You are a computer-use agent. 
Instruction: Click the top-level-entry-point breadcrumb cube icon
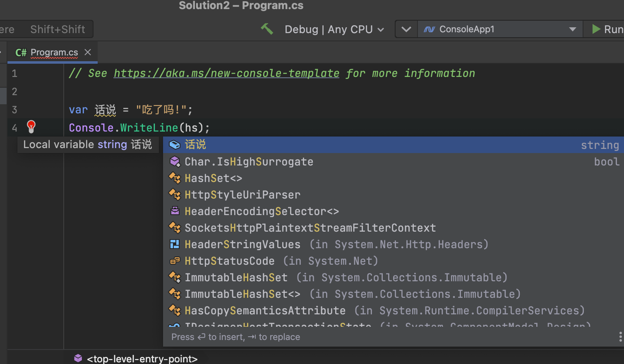tap(78, 358)
